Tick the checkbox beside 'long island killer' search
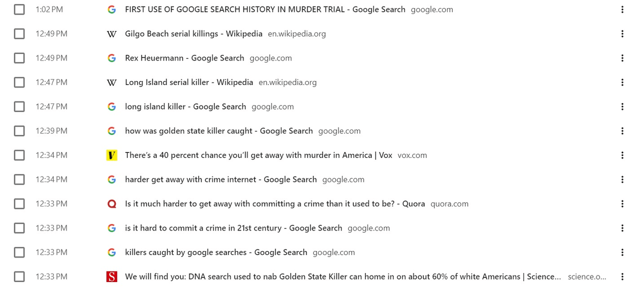The height and width of the screenshot is (287, 644). (19, 106)
